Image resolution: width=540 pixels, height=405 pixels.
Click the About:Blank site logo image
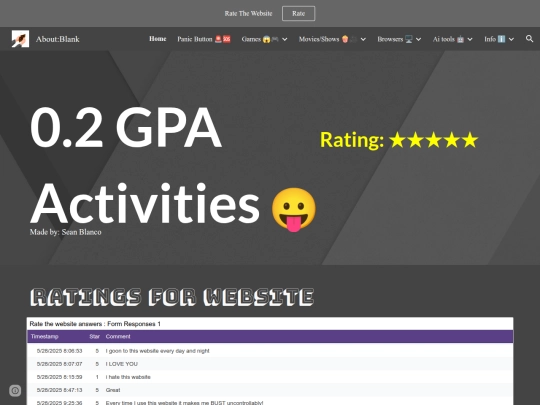click(x=20, y=39)
